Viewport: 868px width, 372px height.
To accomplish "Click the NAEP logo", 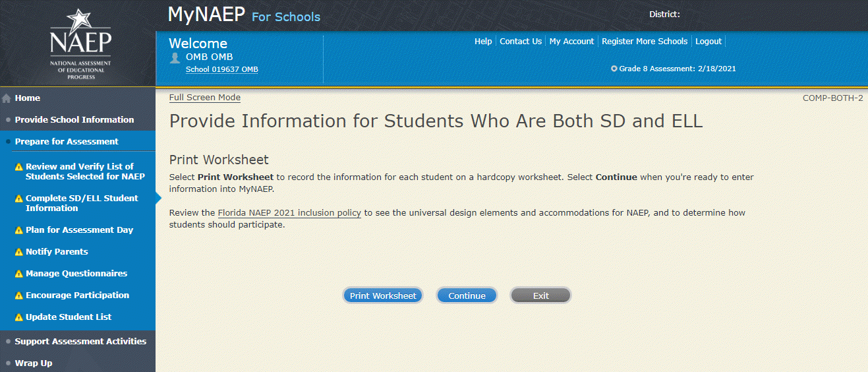I will (80, 44).
